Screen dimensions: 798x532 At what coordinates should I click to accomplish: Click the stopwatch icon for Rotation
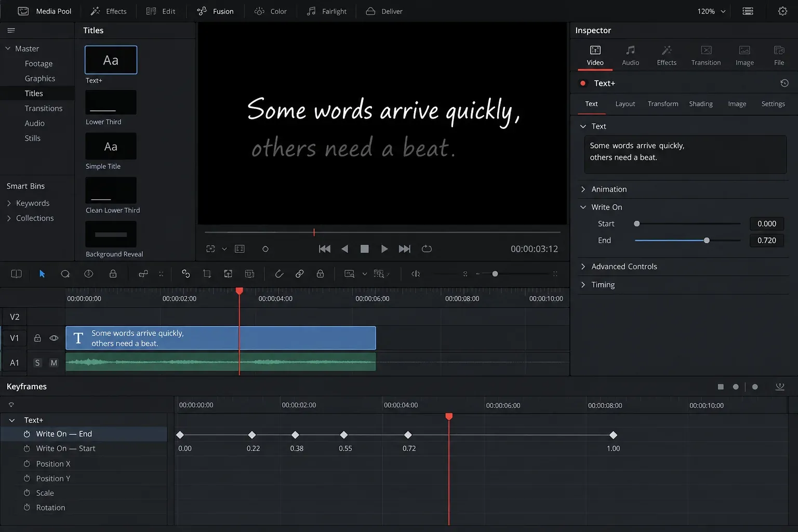click(27, 507)
